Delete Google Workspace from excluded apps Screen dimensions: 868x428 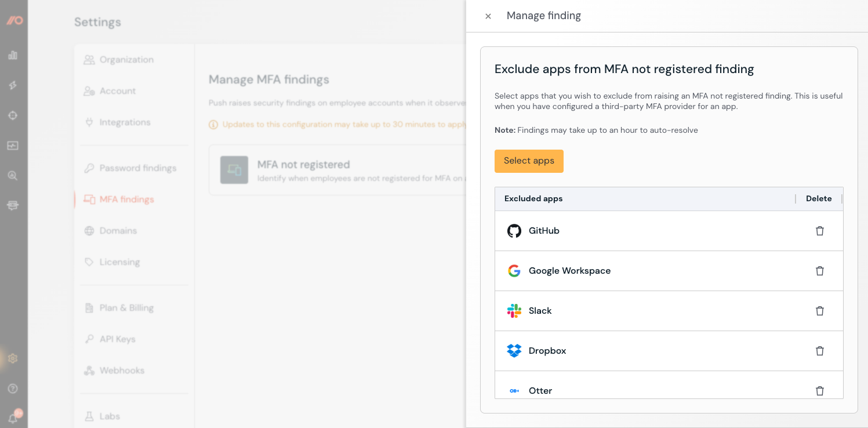pyautogui.click(x=820, y=271)
